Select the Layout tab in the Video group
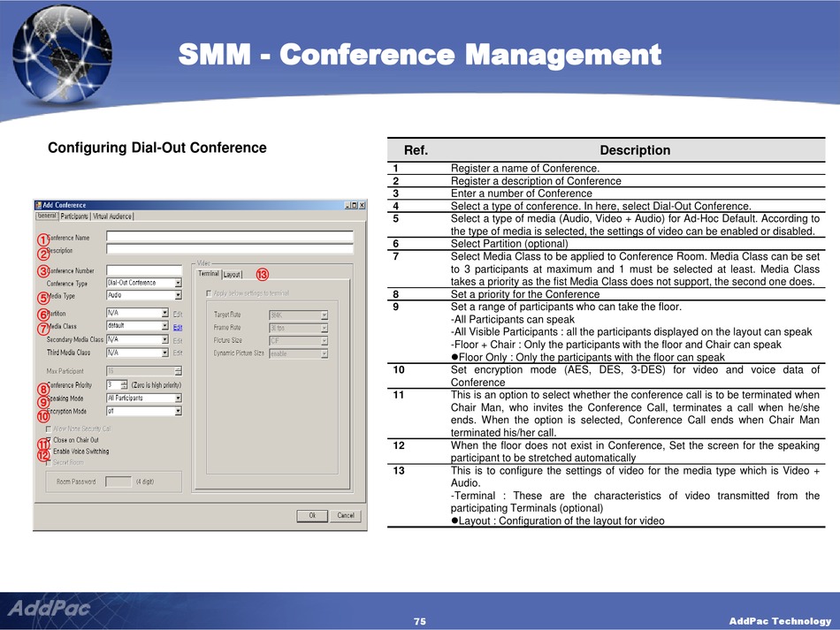840x630 pixels. (232, 275)
